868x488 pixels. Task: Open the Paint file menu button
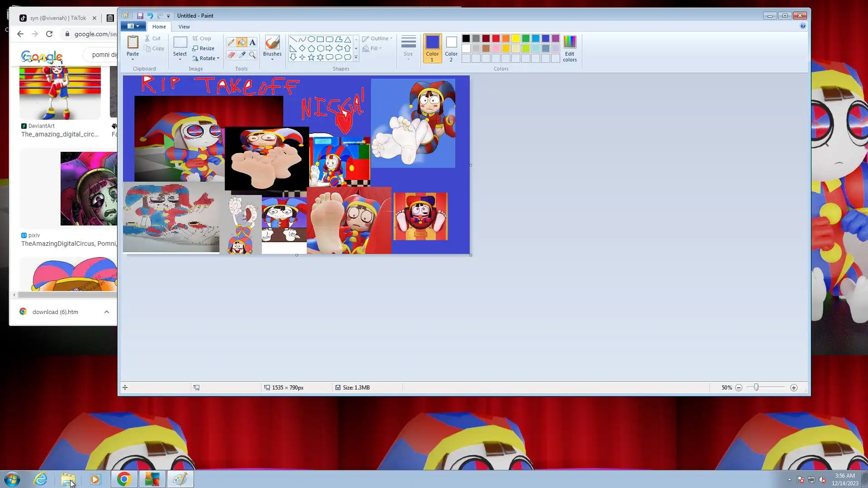click(133, 26)
